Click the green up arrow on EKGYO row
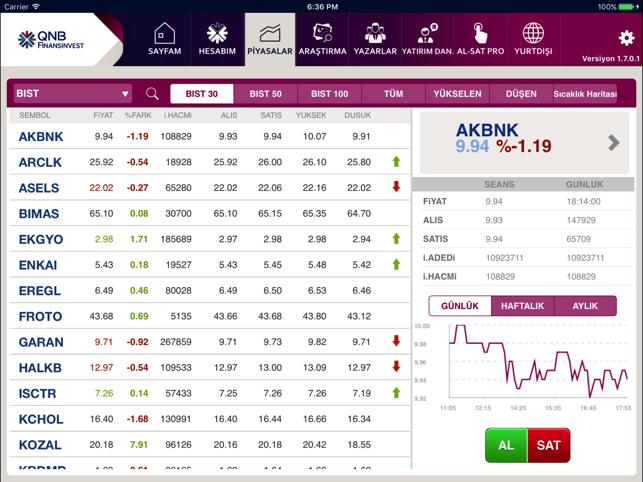Viewport: 643px width, 482px height. click(396, 238)
